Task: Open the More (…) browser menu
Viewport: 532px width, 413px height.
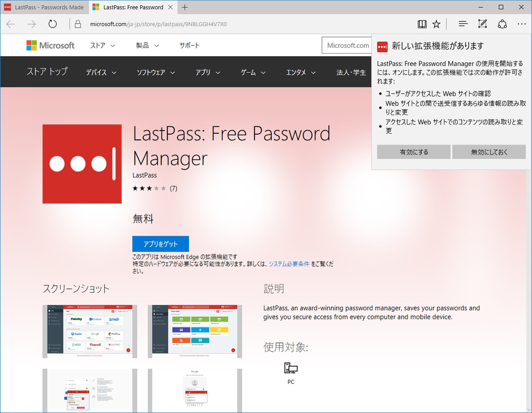Action: click(x=522, y=24)
